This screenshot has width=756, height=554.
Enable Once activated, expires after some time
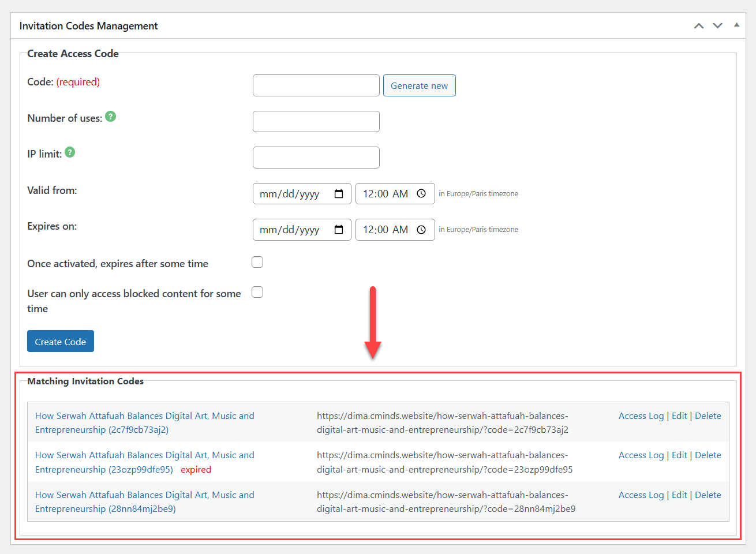pyautogui.click(x=257, y=263)
